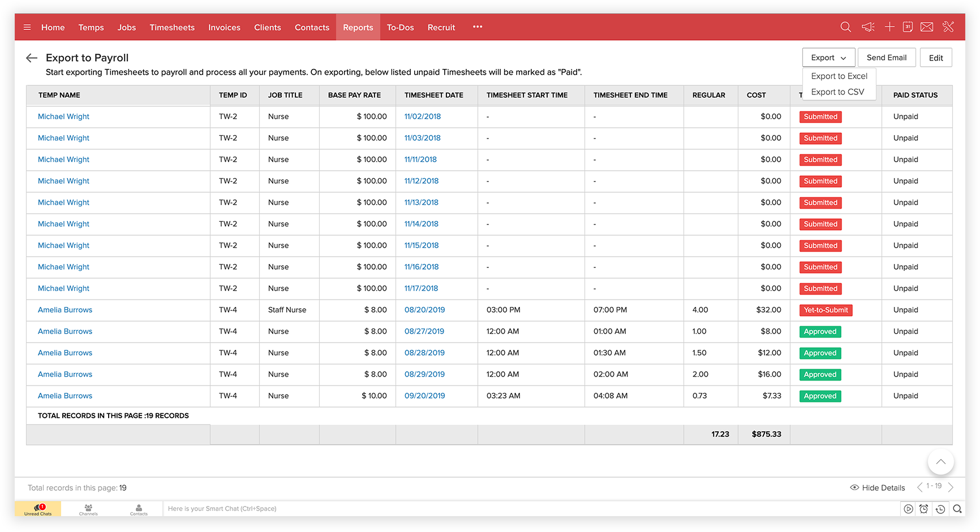Viewport: 980px width, 532px height.
Task: Open the search magnifier in the top bar
Action: click(845, 27)
